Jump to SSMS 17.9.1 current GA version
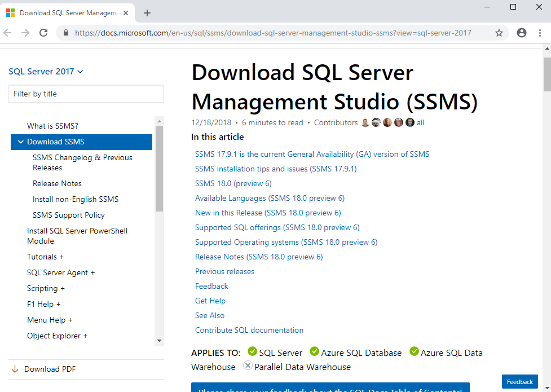 312,155
